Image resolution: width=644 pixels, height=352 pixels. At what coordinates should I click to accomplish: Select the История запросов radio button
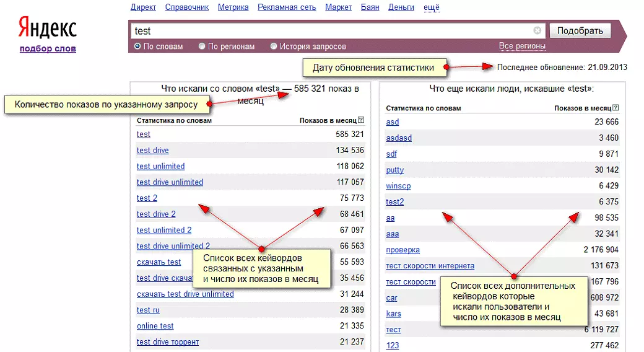274,46
